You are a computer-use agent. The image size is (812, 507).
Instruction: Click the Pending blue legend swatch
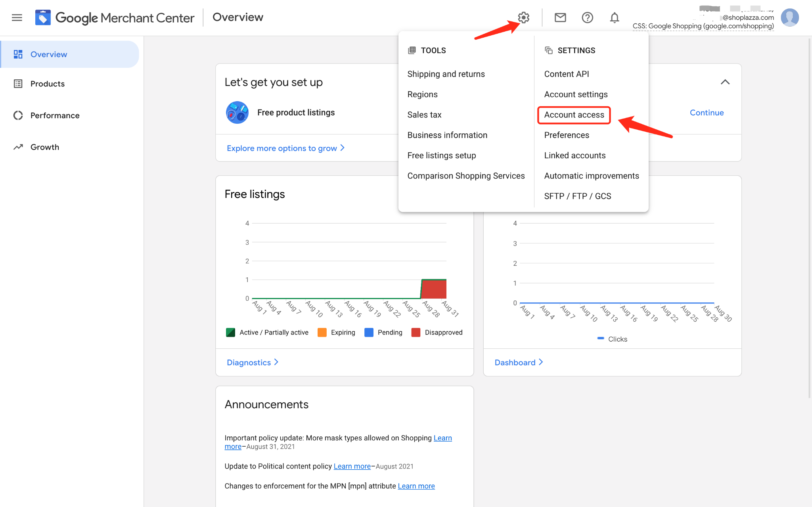369,332
